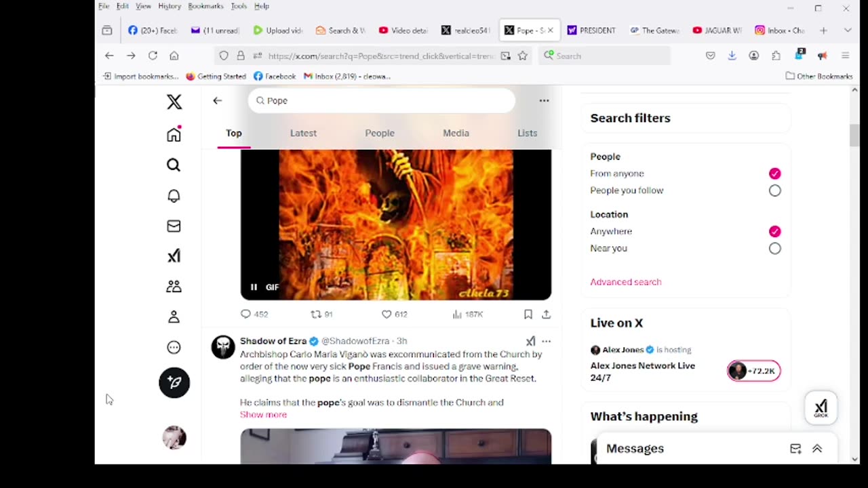Viewport: 868px width, 488px height.
Task: Open the Tools menu
Action: pyautogui.click(x=239, y=6)
